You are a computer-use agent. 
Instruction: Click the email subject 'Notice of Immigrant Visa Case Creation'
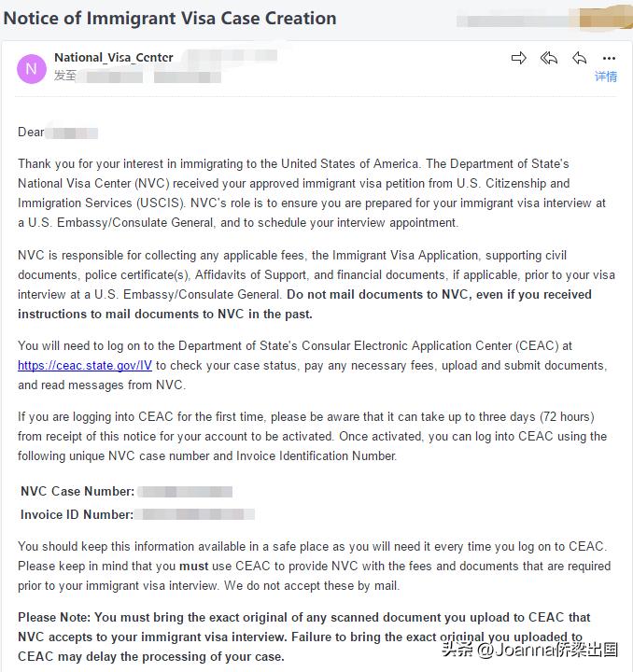170,18
